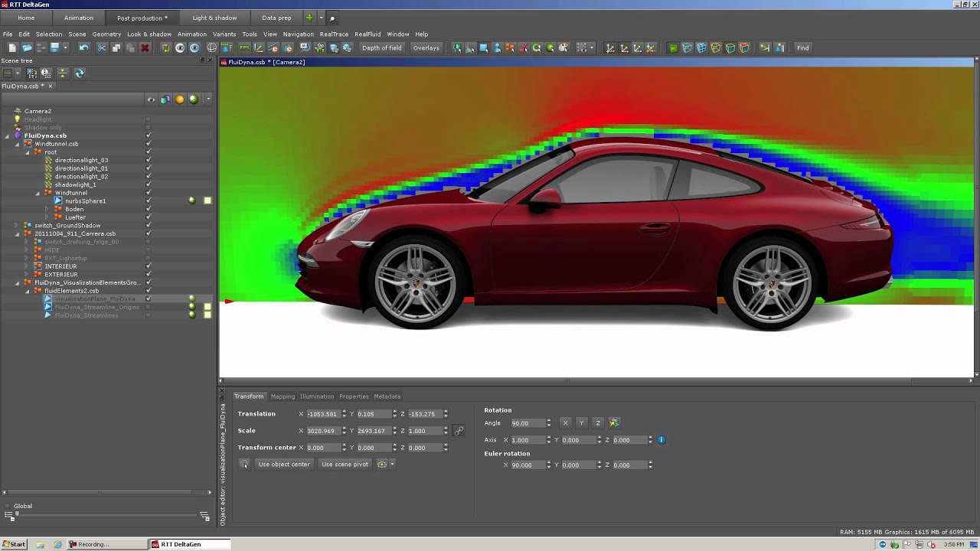980x551 pixels.
Task: Uncheck visibility of nurbsSphere1
Action: coord(149,201)
